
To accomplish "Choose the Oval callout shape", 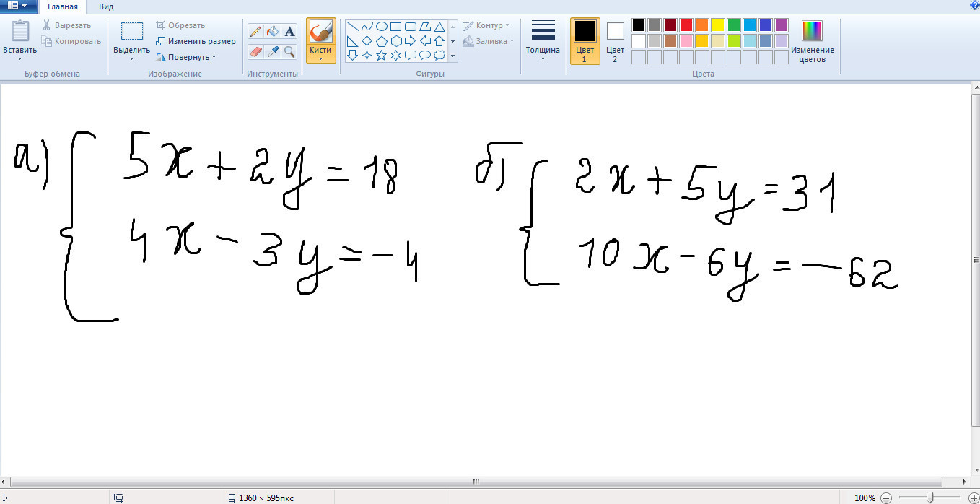I will point(425,55).
